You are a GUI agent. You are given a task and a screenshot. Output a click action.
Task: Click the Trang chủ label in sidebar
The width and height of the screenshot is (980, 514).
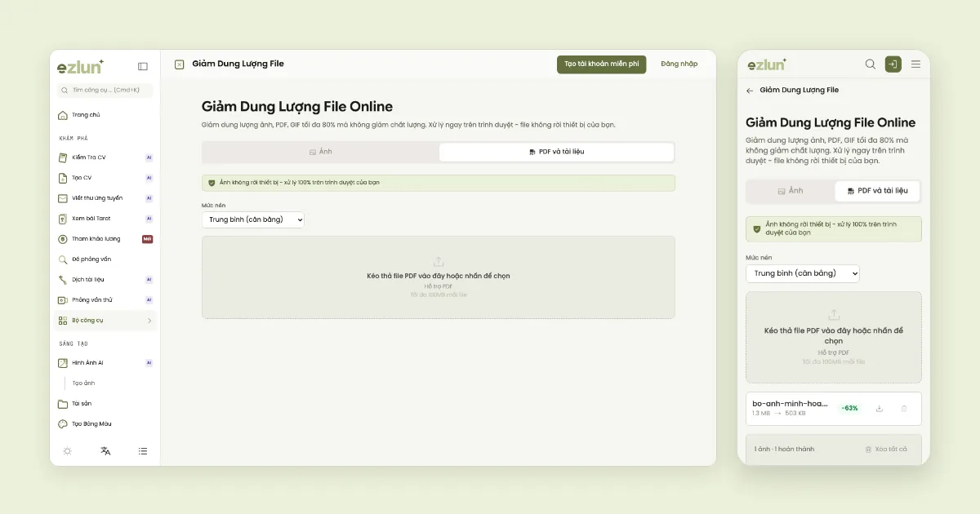pos(86,115)
